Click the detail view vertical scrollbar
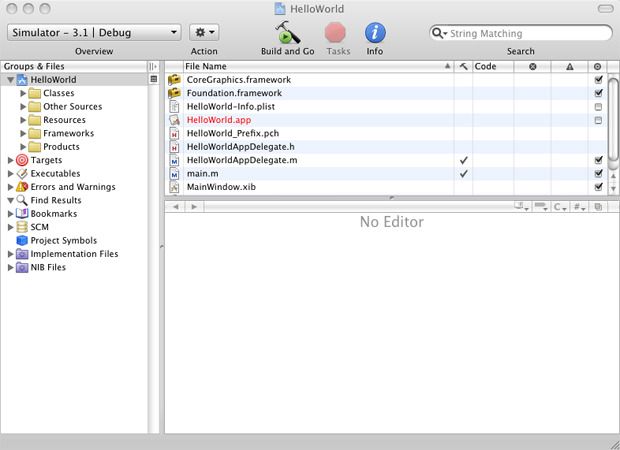The image size is (620, 450). click(x=613, y=119)
